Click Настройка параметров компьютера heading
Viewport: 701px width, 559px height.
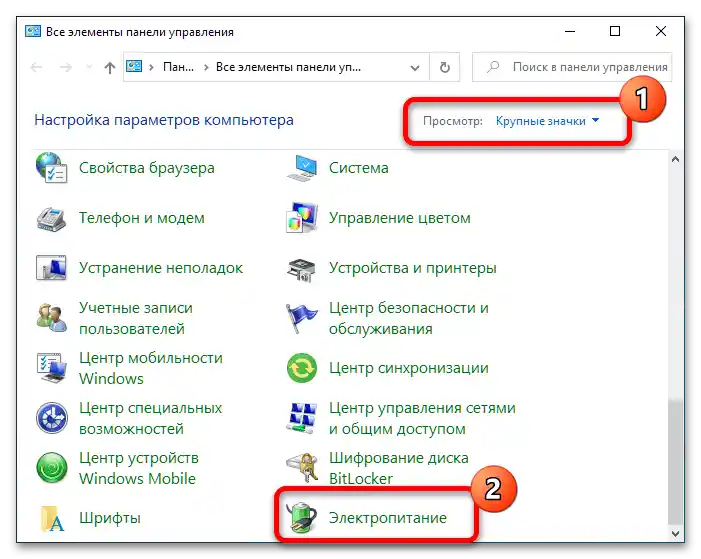pyautogui.click(x=164, y=120)
